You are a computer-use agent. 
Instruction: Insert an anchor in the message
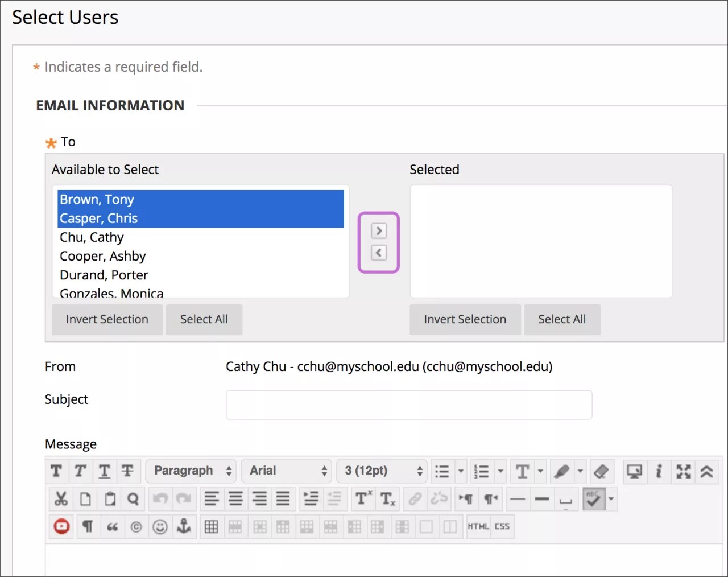184,526
